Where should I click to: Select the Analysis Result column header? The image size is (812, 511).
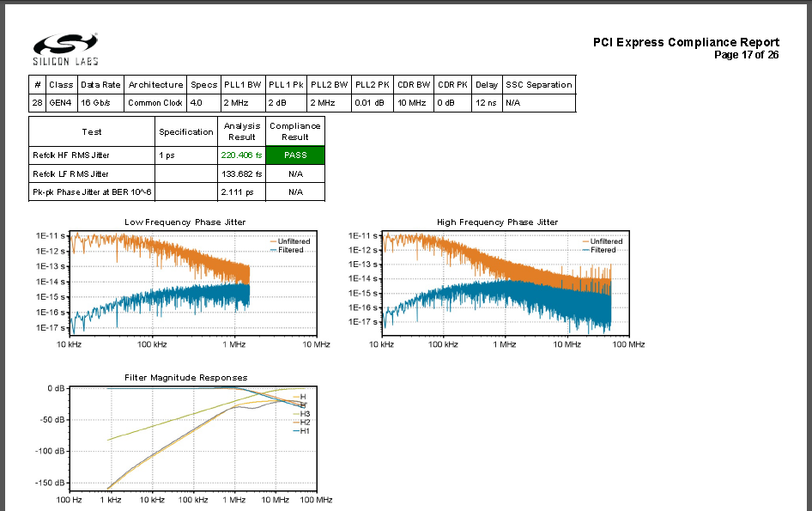(242, 131)
